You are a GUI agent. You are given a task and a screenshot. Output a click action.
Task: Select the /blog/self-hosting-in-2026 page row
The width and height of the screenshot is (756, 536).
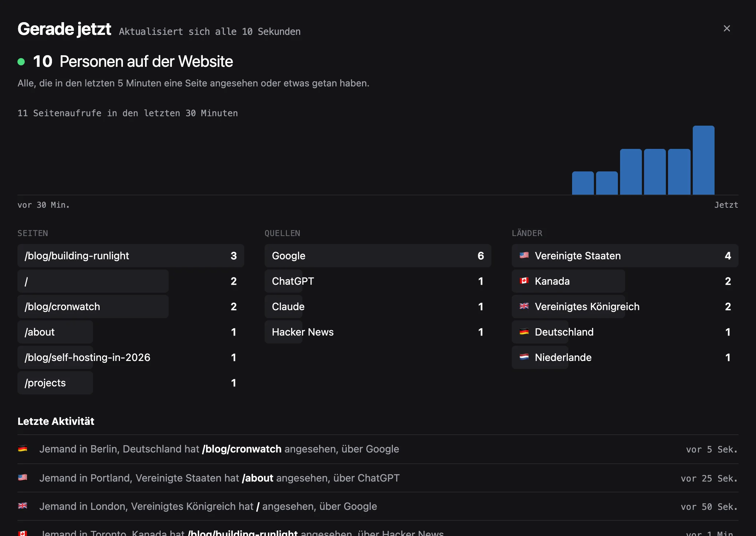click(x=131, y=357)
